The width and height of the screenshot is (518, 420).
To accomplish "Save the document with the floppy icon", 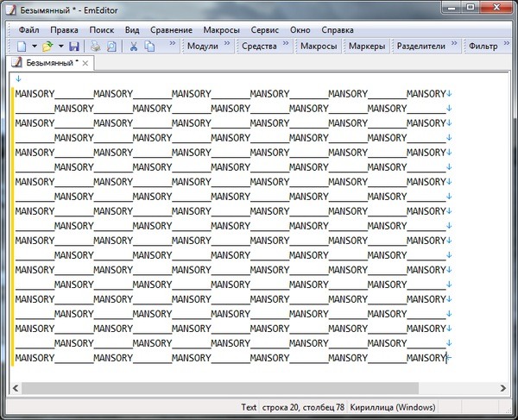I will tap(74, 46).
